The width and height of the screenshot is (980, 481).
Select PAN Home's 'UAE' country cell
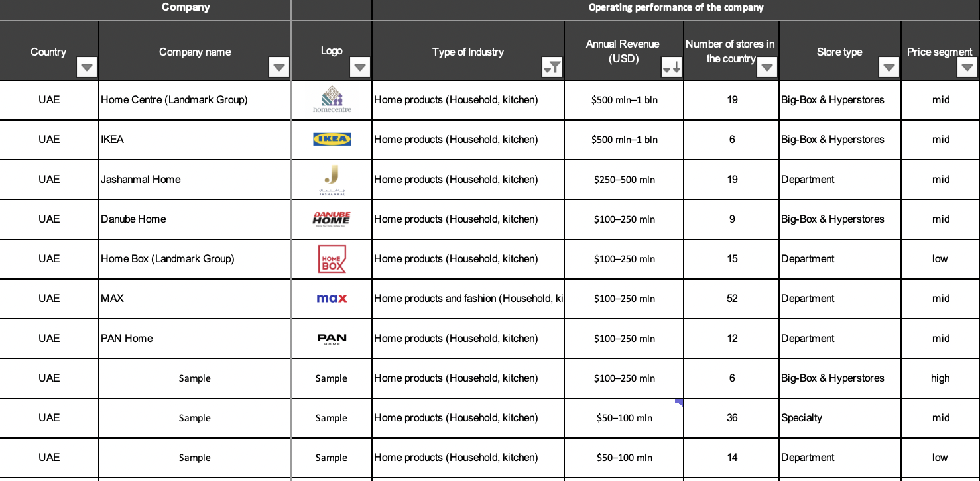[49, 339]
